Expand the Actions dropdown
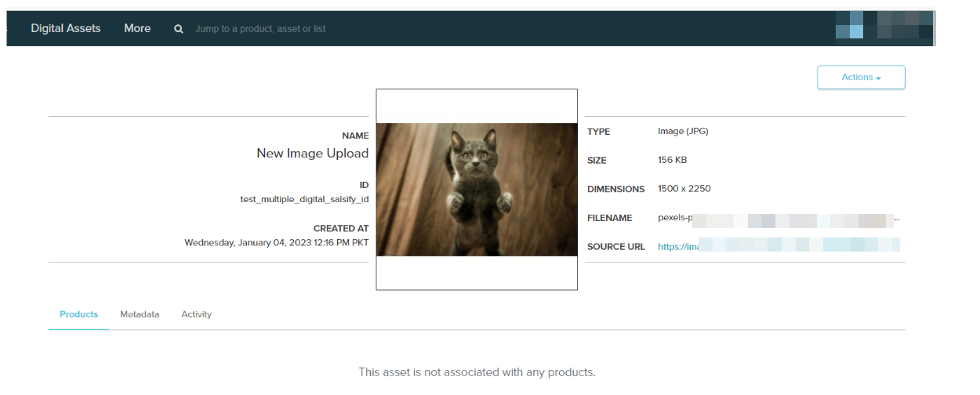 tap(861, 78)
